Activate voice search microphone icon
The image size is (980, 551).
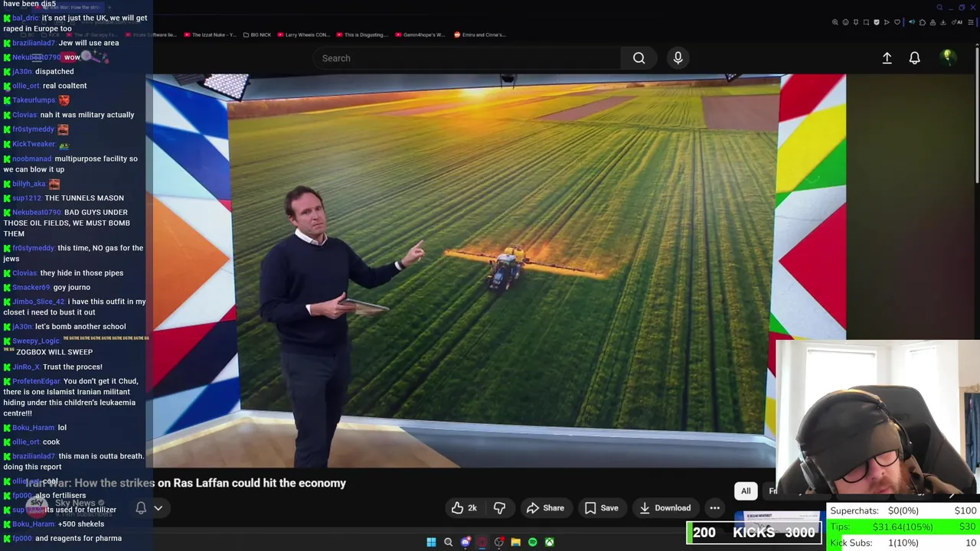pyautogui.click(x=678, y=58)
